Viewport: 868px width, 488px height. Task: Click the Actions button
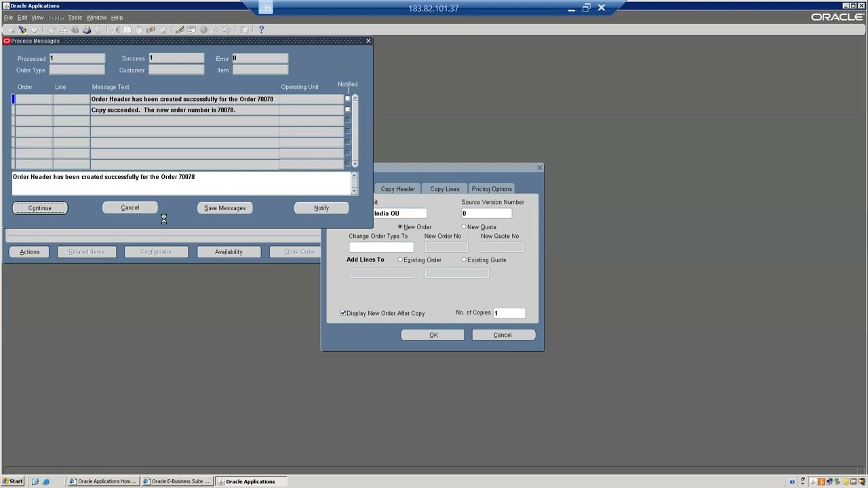[x=30, y=252]
